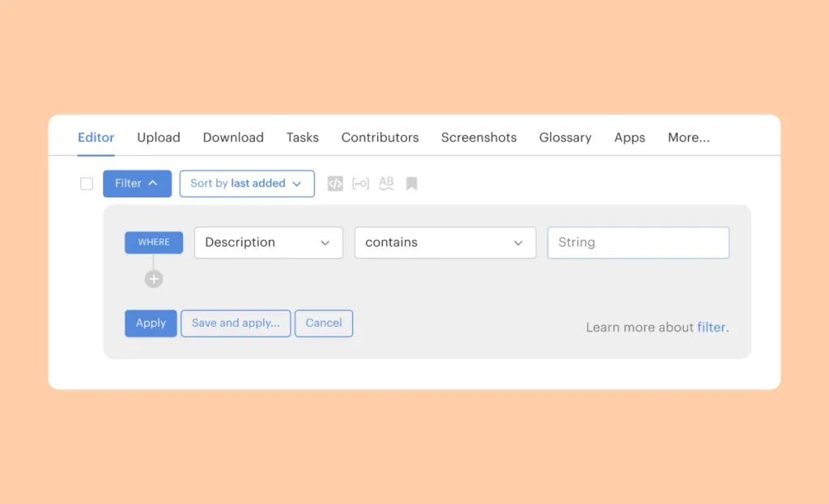Click Save and apply button
The image size is (829, 504).
point(236,324)
